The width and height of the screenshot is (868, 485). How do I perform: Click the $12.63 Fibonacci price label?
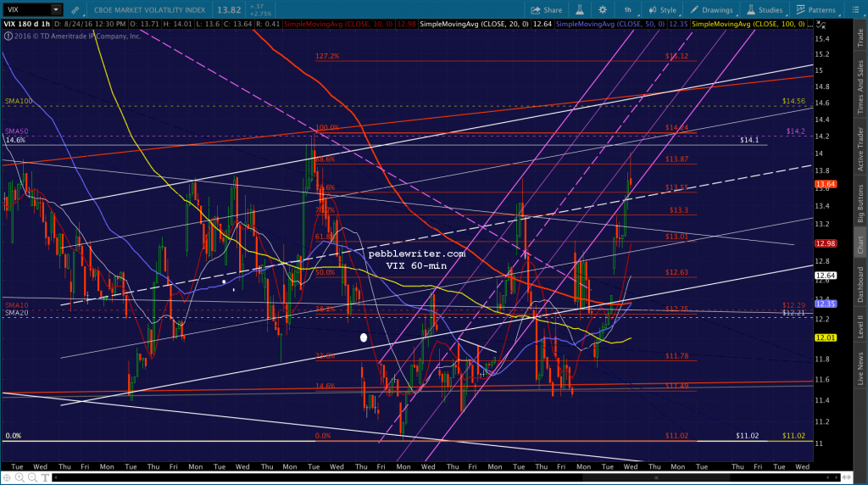click(677, 272)
